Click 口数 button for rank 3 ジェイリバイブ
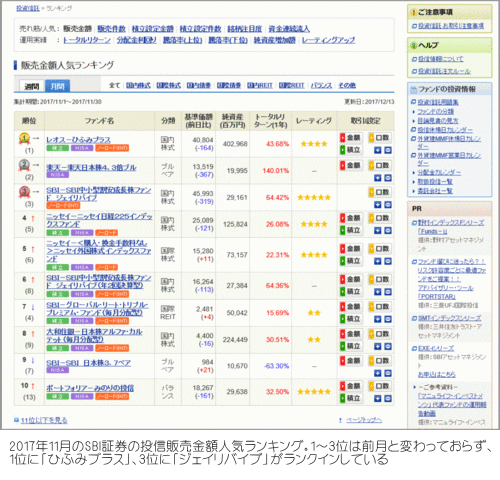The height and width of the screenshot is (480, 500). point(380,192)
